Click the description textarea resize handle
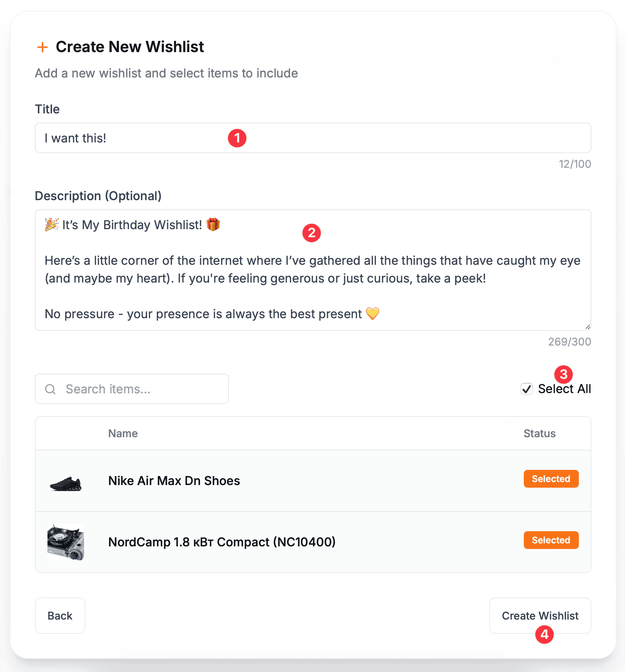The image size is (625, 672). [587, 327]
